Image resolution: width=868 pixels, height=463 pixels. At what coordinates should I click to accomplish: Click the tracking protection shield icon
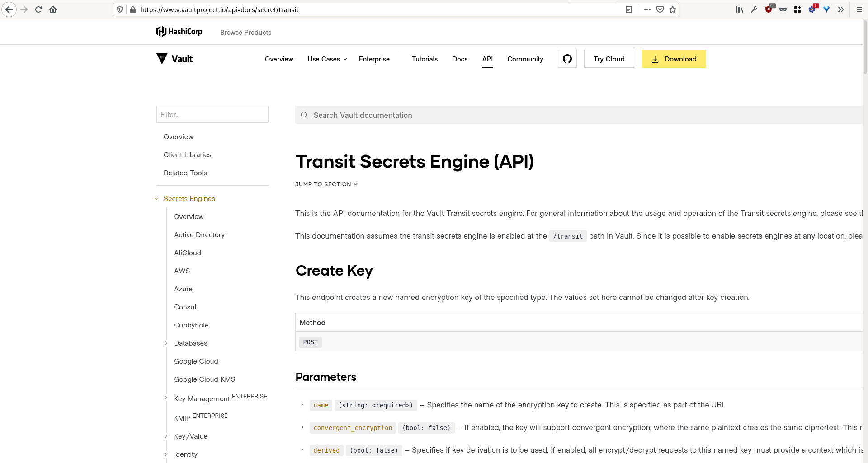pos(120,9)
